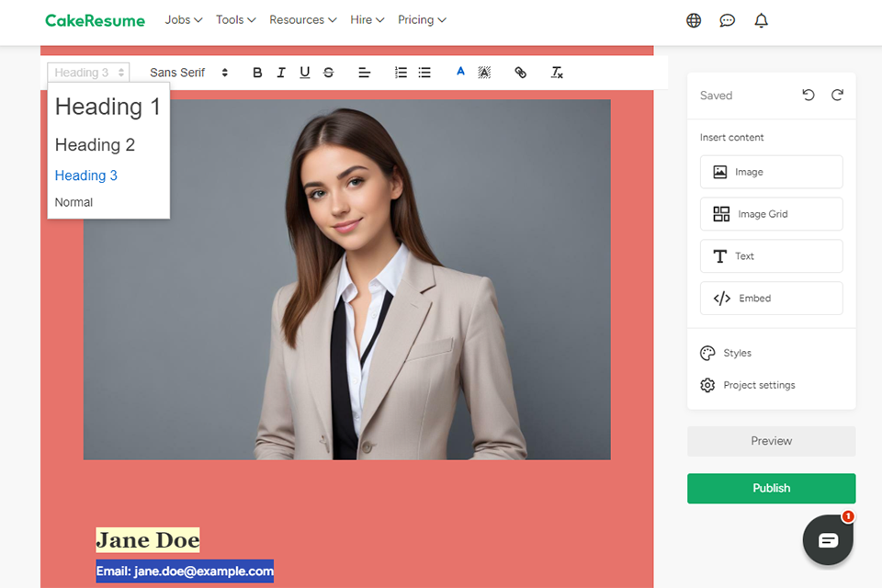This screenshot has width=882, height=588.
Task: Clear text formatting
Action: [557, 73]
